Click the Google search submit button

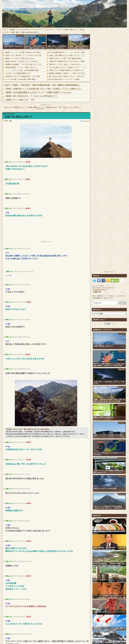click(x=122, y=303)
